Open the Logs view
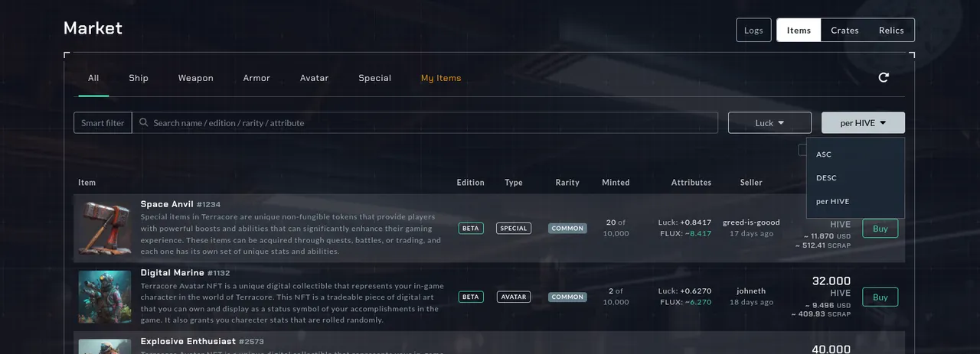Image resolution: width=980 pixels, height=354 pixels. click(x=753, y=30)
